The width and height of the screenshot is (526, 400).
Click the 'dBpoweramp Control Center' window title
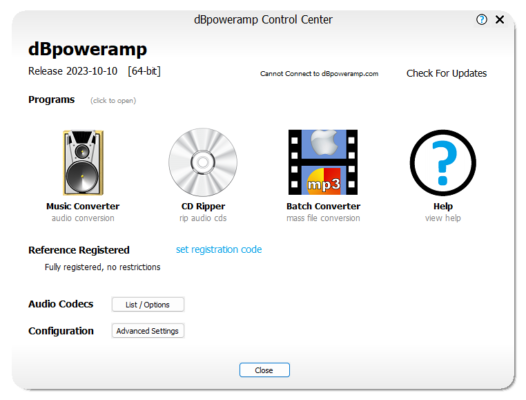pos(263,20)
